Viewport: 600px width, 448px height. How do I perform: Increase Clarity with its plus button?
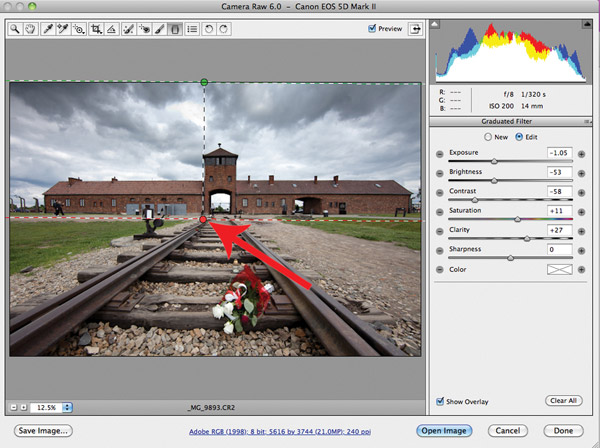(x=581, y=231)
